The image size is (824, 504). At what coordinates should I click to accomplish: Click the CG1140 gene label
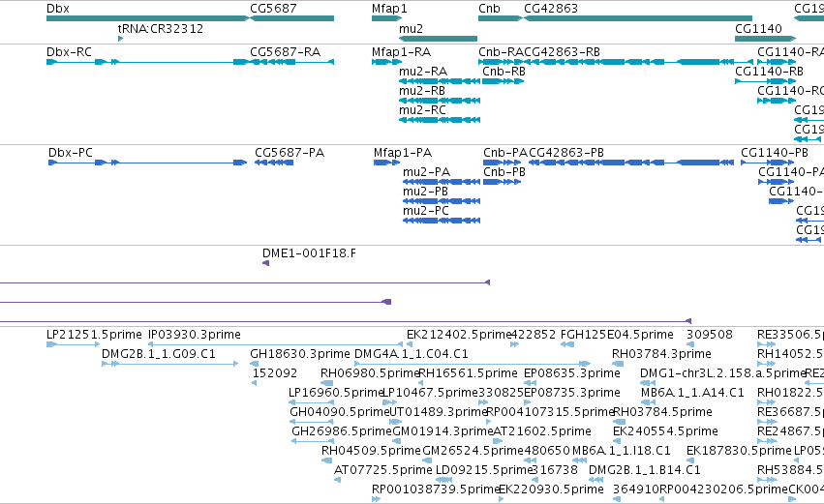pos(758,28)
